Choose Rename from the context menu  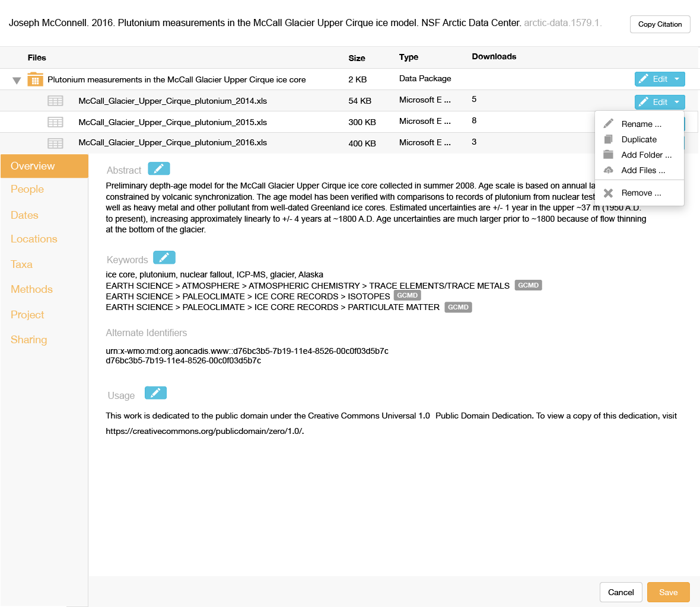641,124
